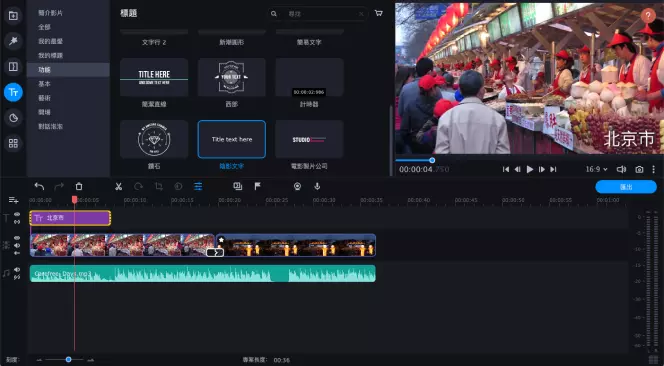Open the more tools grid panel
The width and height of the screenshot is (664, 366).
(x=13, y=143)
